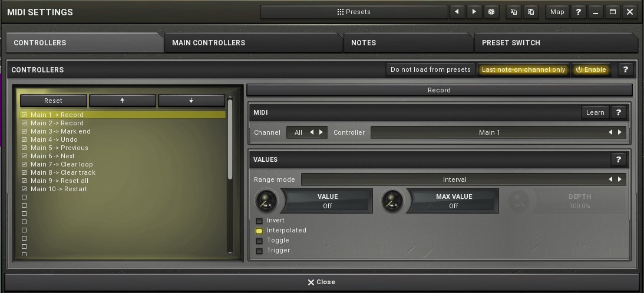Screen dimensions: 644x293
Task: Click the Map button
Action: (557, 12)
